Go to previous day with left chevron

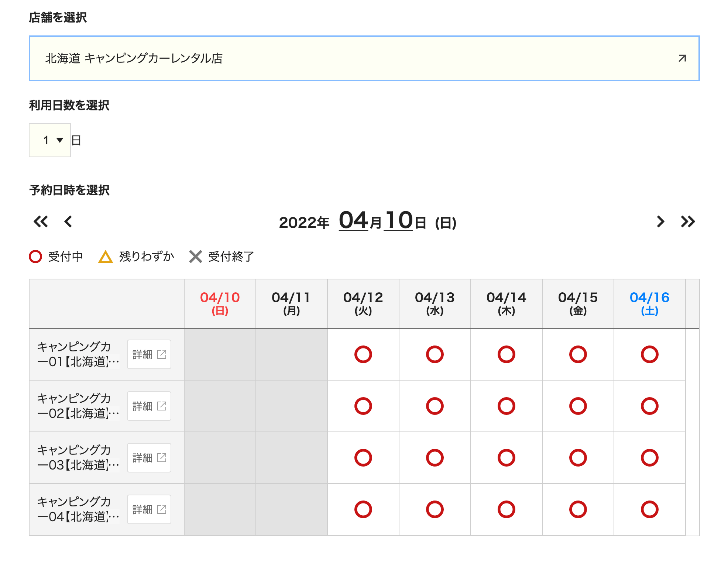click(x=68, y=222)
